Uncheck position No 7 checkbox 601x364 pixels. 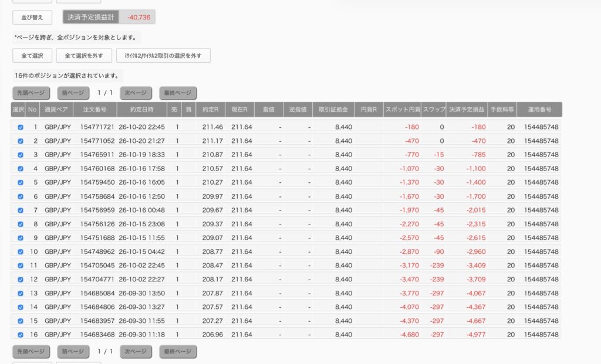(21, 210)
